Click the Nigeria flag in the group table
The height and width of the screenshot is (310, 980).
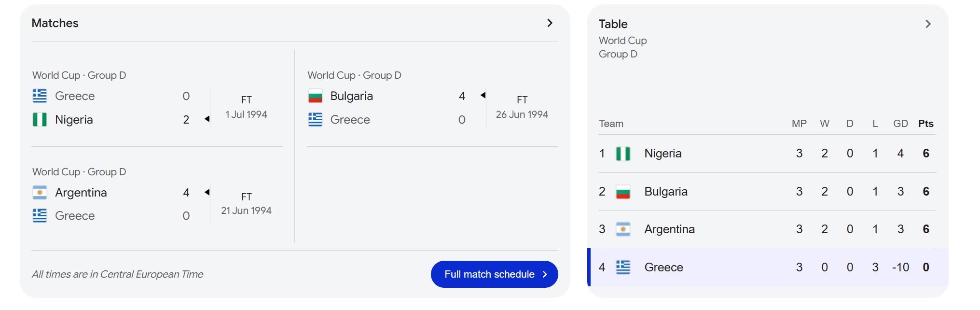click(623, 154)
